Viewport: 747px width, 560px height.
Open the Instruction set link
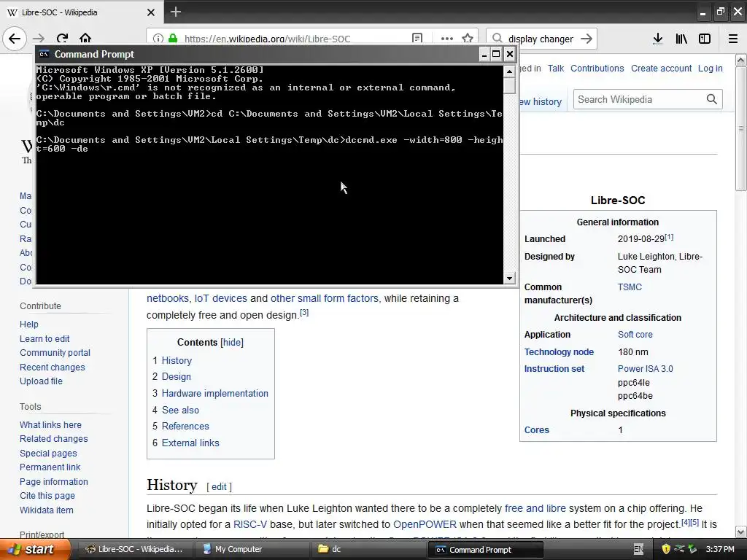coord(554,368)
